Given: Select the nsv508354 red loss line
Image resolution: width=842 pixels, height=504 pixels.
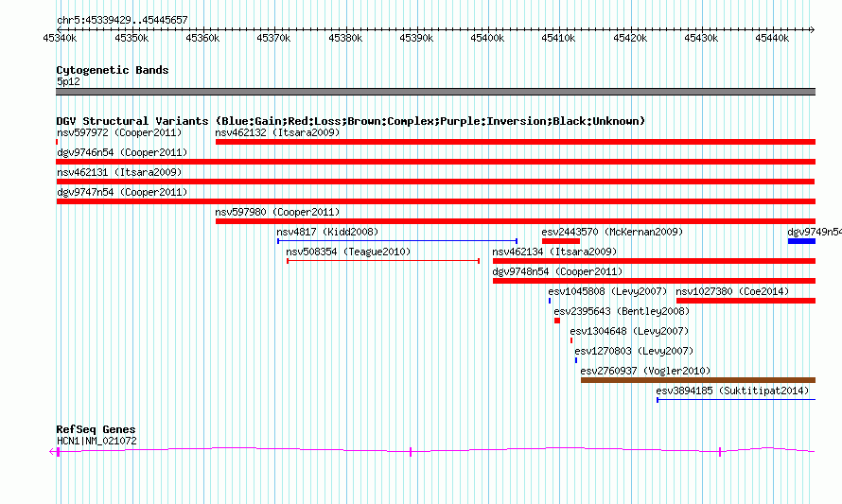Looking at the screenshot, I should [383, 261].
